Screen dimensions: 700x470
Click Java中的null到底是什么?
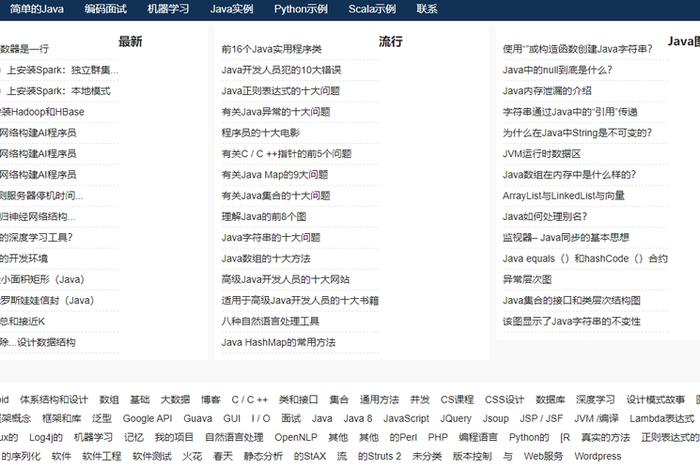[557, 70]
